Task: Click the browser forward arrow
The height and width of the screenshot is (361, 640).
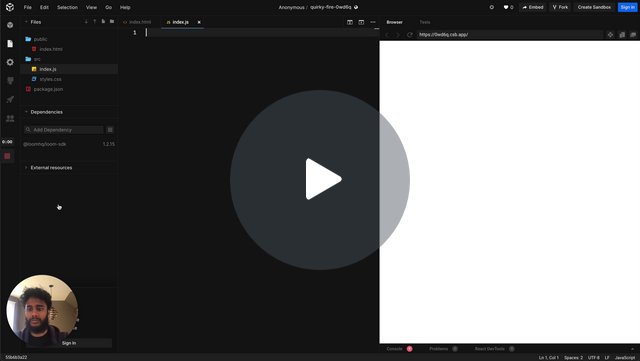Action: click(x=398, y=35)
